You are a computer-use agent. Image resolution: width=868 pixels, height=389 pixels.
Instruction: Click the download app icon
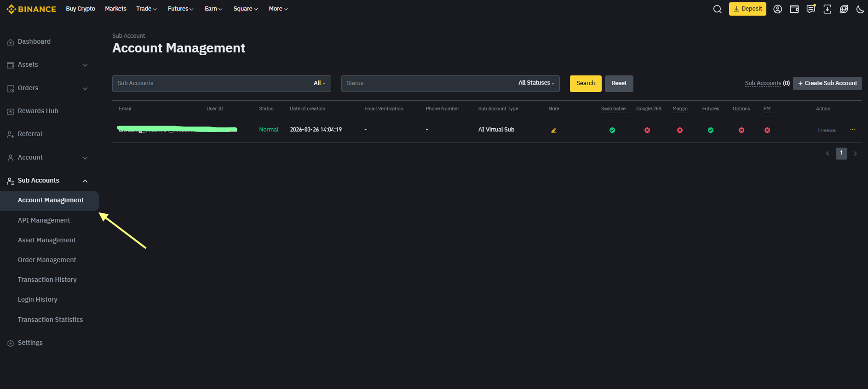(x=827, y=9)
